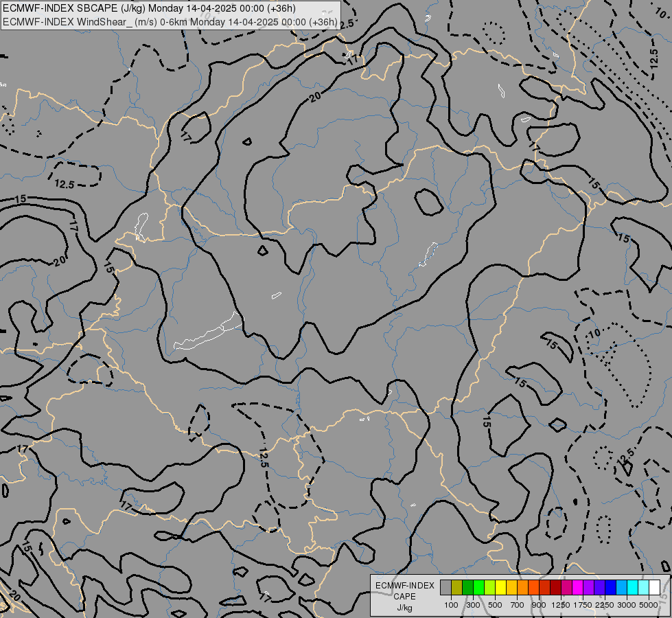
Task: Select the bright green legend swatch
Action: (x=478, y=587)
